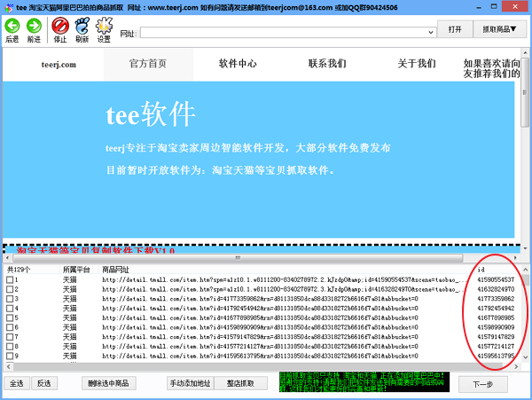Select id cell 41677898985
Screen dimensions: 532x400
(x=496, y=318)
